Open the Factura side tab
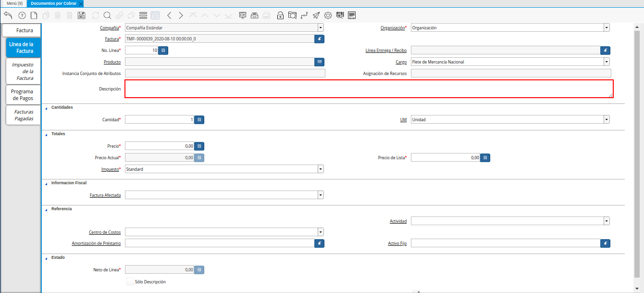The image size is (644, 293). click(22, 30)
